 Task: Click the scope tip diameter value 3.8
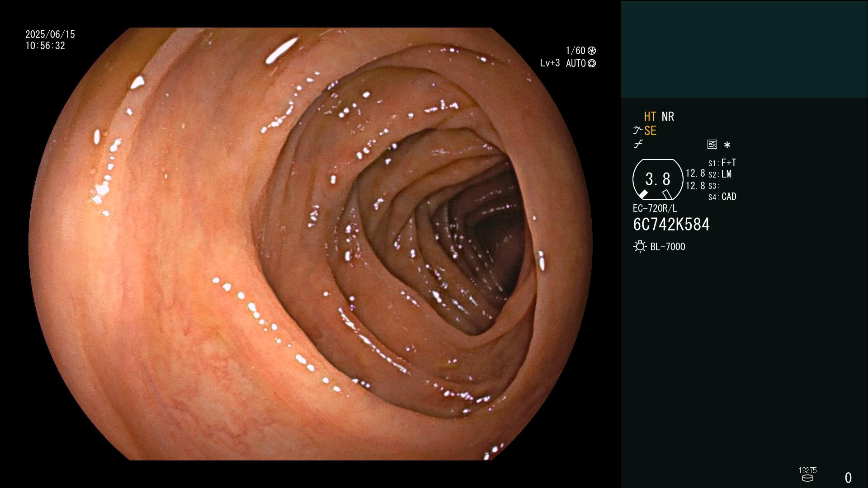click(x=658, y=179)
